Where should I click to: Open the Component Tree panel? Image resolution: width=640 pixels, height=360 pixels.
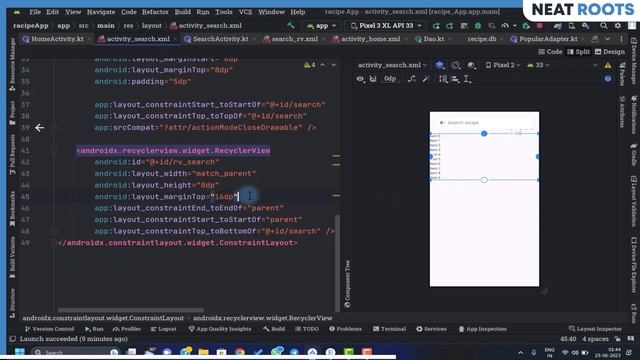click(x=347, y=284)
